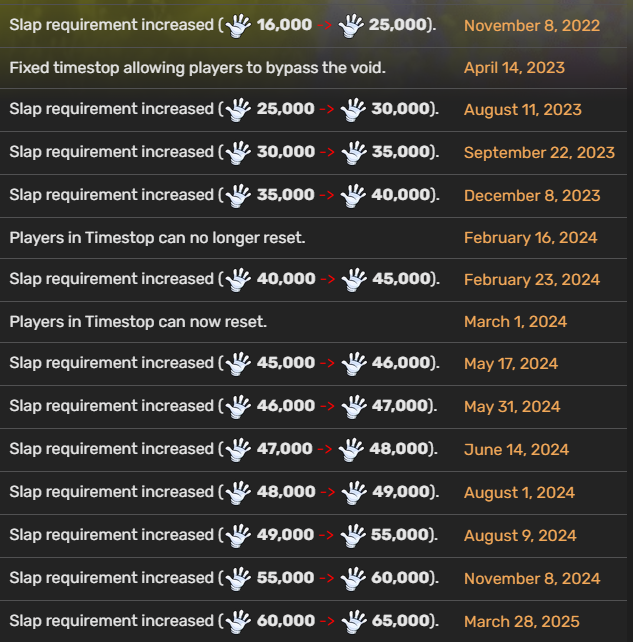This screenshot has height=642, width=633.
Task: Open the April 14, 2023 date link
Action: coord(514,68)
